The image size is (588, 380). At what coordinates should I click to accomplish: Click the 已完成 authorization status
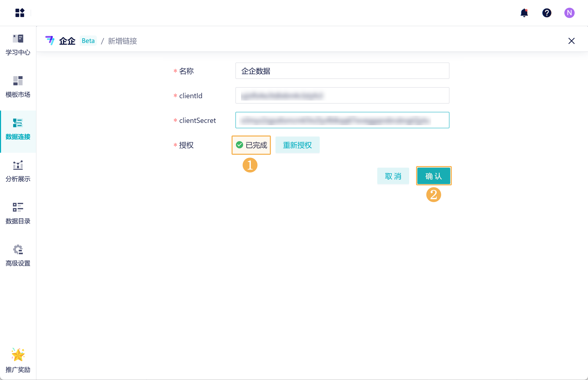[x=251, y=145]
